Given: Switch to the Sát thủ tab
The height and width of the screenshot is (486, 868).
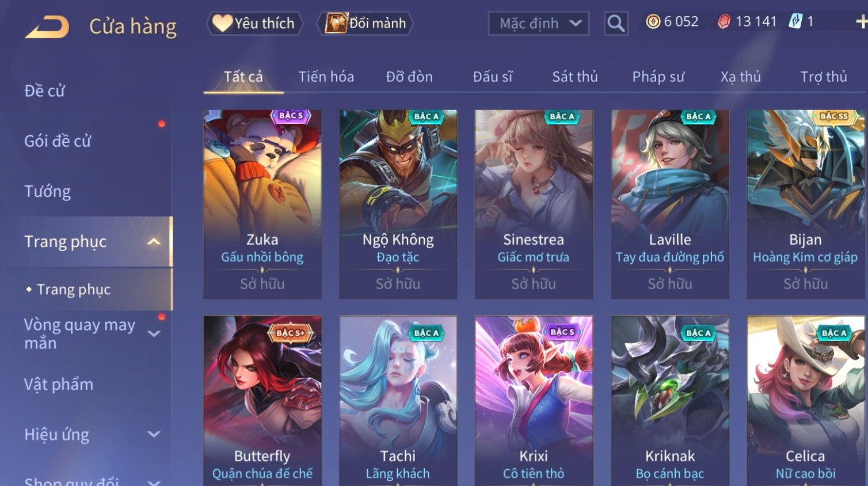Looking at the screenshot, I should (575, 77).
